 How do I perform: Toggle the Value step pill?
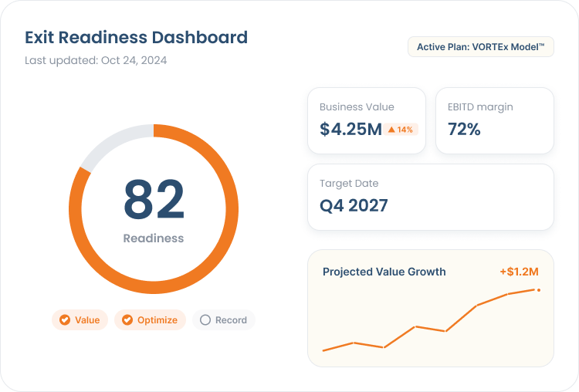tap(80, 319)
